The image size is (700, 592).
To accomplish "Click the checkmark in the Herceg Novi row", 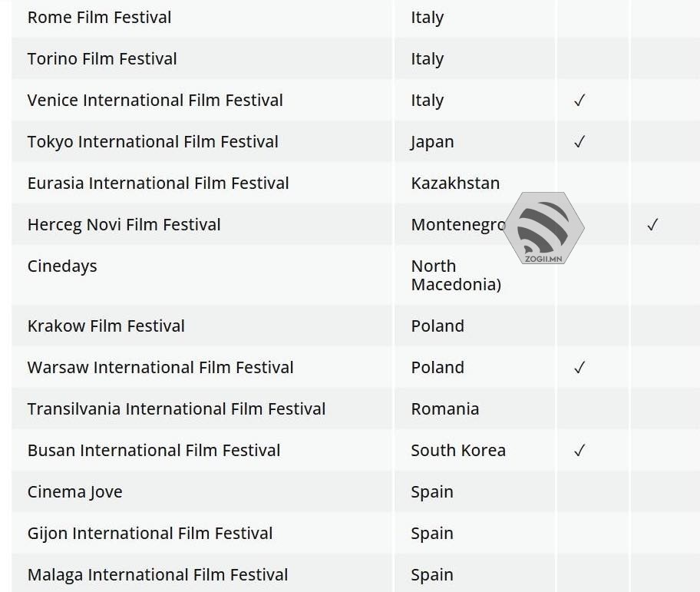I will click(652, 225).
